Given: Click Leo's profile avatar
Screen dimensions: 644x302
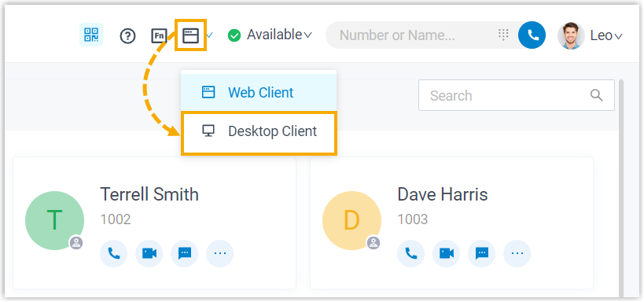Looking at the screenshot, I should pyautogui.click(x=571, y=35).
